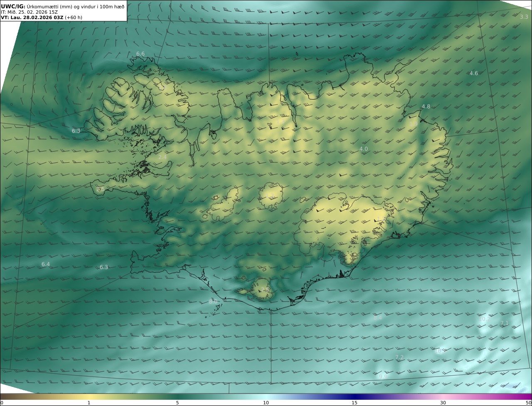Image resolution: width=532 pixels, height=406 pixels.
Task: Click the 7.2 value label on the map
Action: (x=399, y=357)
